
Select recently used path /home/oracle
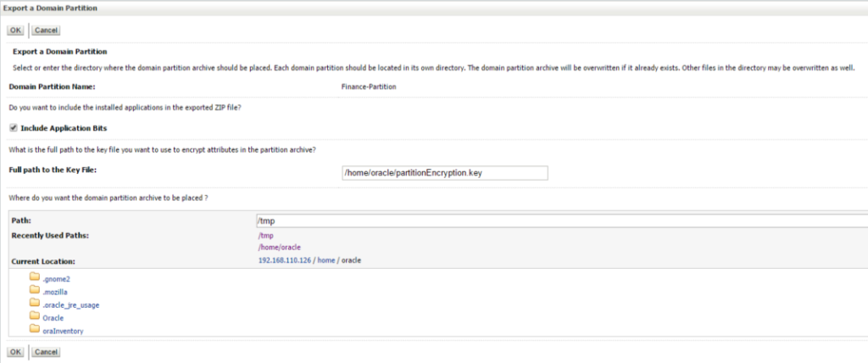[280, 248]
